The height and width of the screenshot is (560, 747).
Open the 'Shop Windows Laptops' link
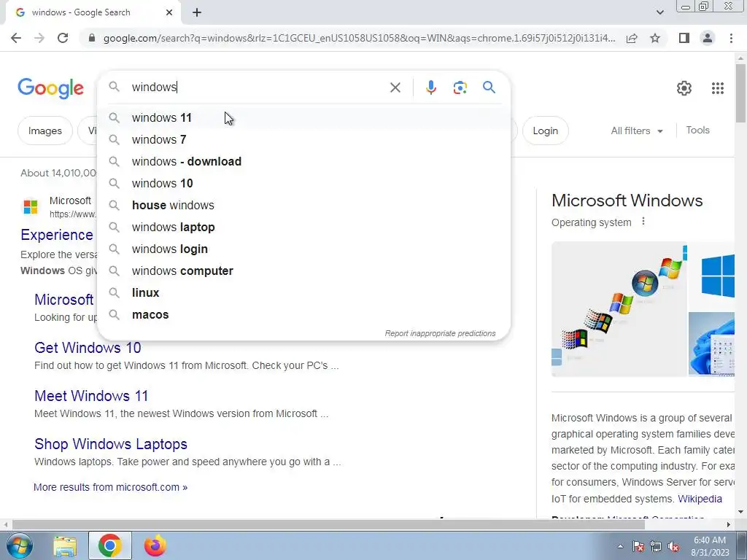coord(111,444)
